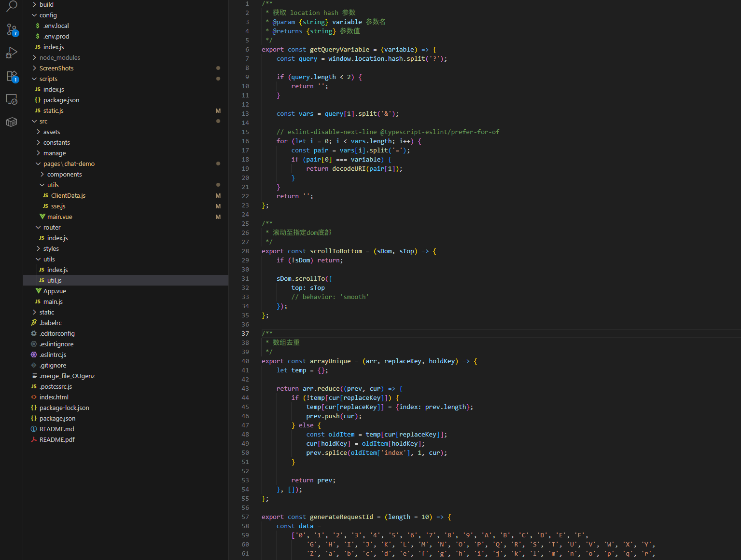The height and width of the screenshot is (560, 741).
Task: Open the container view at bottom of activity bar
Action: 12,122
